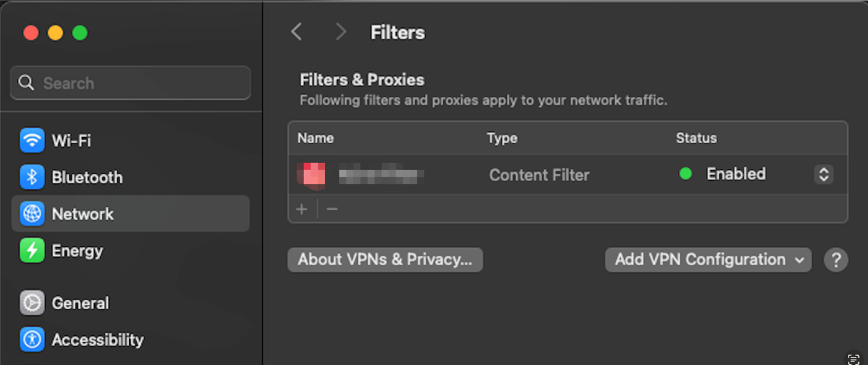
Task: Expand the Add VPN Configuration dropdown
Action: point(707,260)
